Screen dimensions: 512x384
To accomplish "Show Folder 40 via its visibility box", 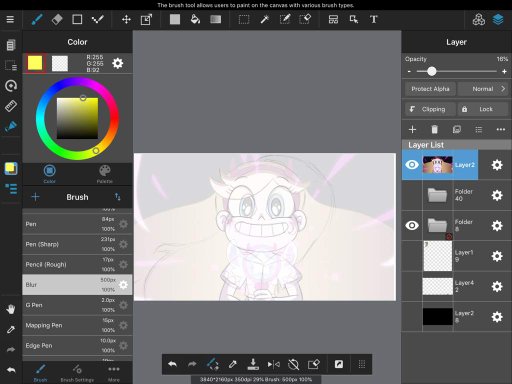I will coord(412,195).
